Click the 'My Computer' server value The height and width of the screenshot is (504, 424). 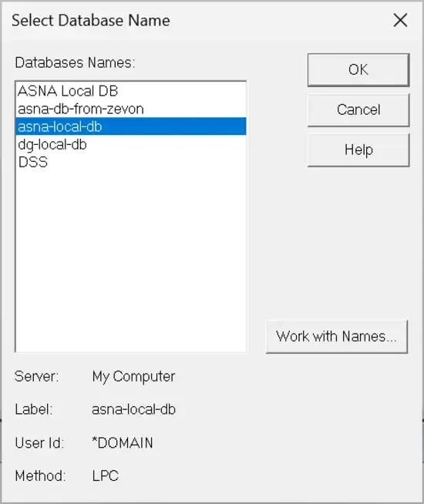click(133, 376)
